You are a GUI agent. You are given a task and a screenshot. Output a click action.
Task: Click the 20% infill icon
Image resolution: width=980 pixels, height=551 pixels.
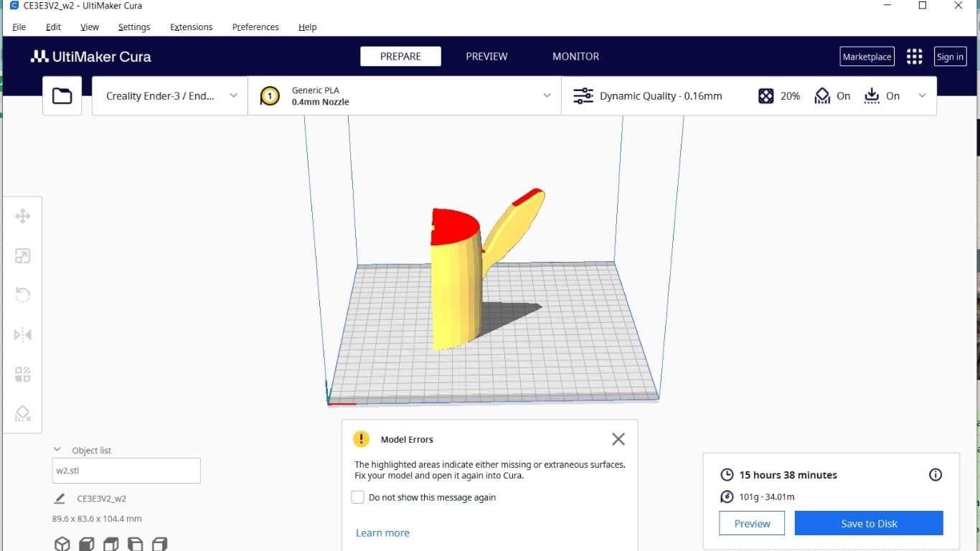pos(765,96)
